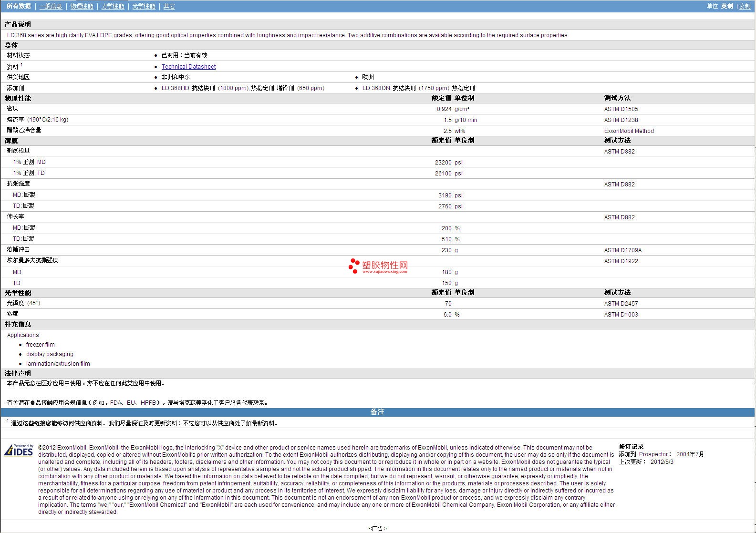The width and height of the screenshot is (756, 533).
Task: Click the 已商用：当前有效 status text
Action: click(x=184, y=55)
